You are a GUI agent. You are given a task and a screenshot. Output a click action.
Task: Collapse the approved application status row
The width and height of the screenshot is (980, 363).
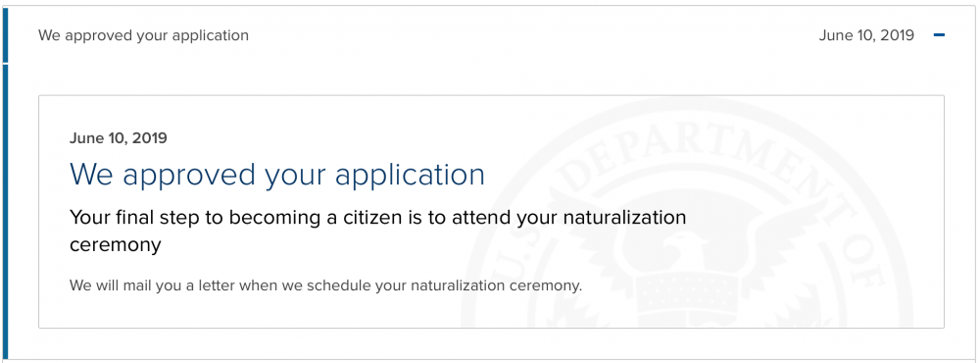click(x=939, y=35)
